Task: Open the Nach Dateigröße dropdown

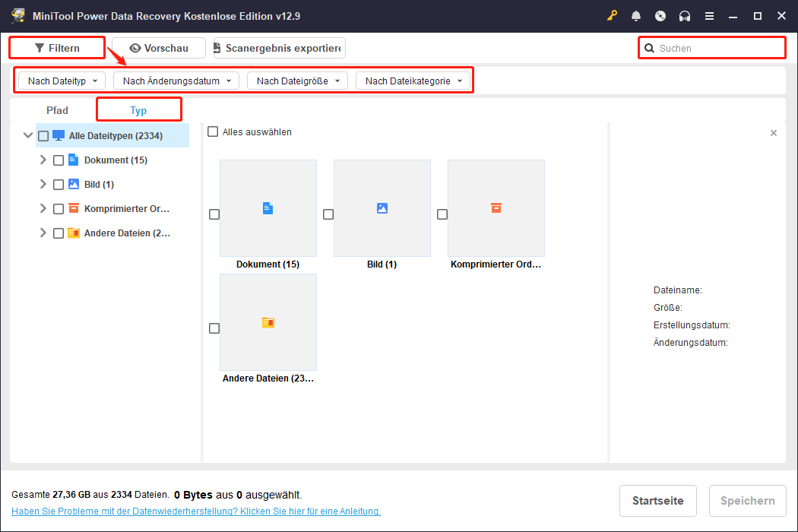Action: coord(297,81)
